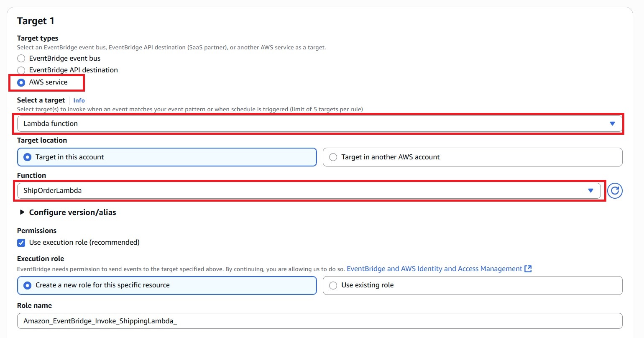Uncheck Use execution role (recommended)
The width and height of the screenshot is (644, 338).
21,242
